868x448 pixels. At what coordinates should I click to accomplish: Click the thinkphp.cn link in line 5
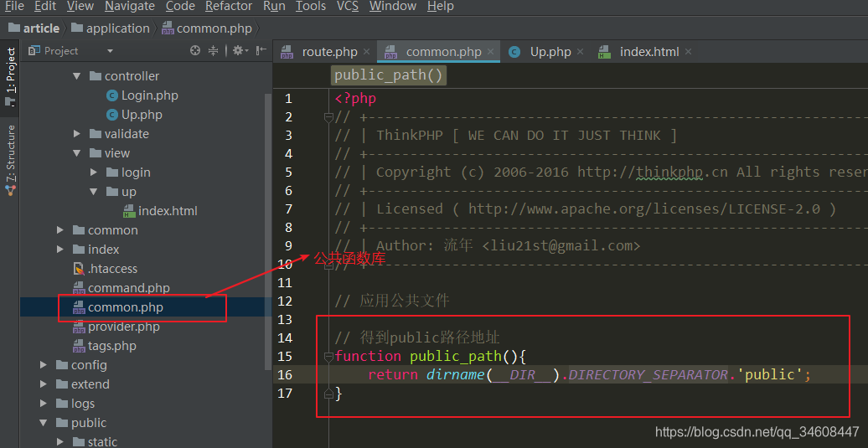pyautogui.click(x=681, y=172)
